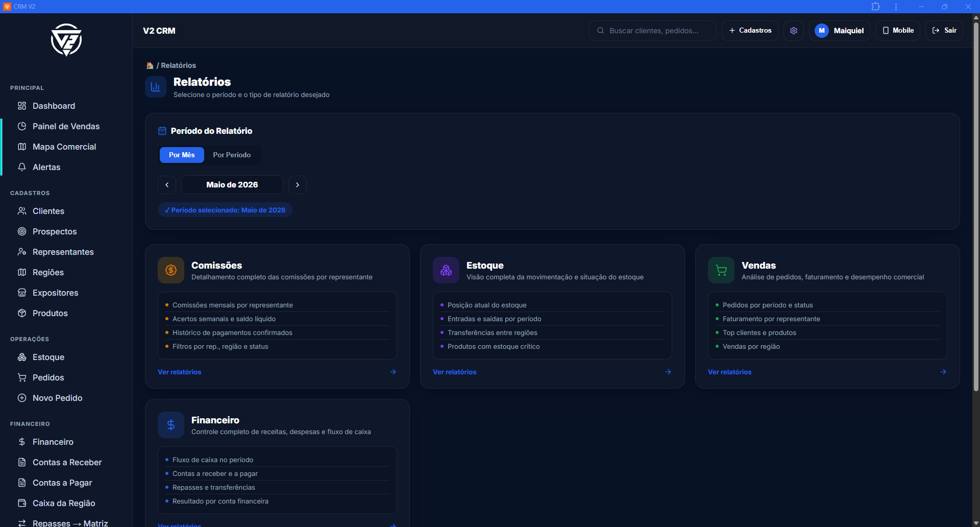Image resolution: width=980 pixels, height=527 pixels.
Task: Click the Dashboard grid icon
Action: pyautogui.click(x=22, y=106)
